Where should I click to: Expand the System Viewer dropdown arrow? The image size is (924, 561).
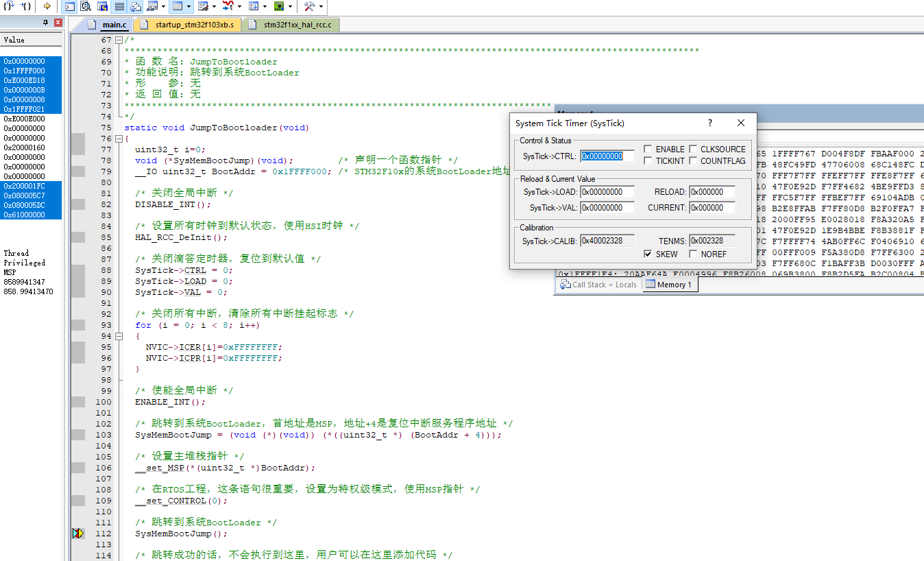[291, 7]
